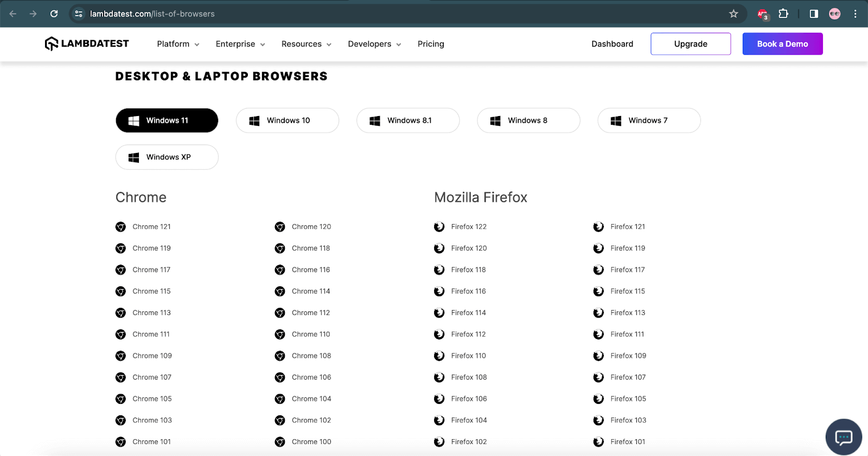Expand the Enterprise menu
The image size is (868, 456).
pos(240,44)
